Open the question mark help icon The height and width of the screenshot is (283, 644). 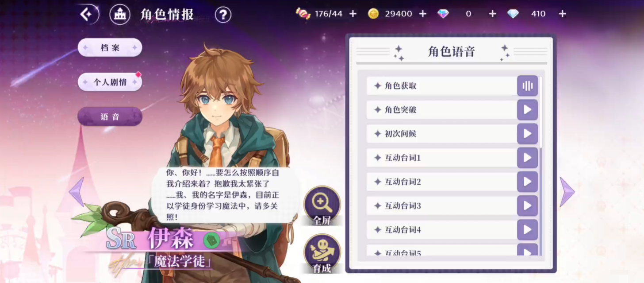223,15
